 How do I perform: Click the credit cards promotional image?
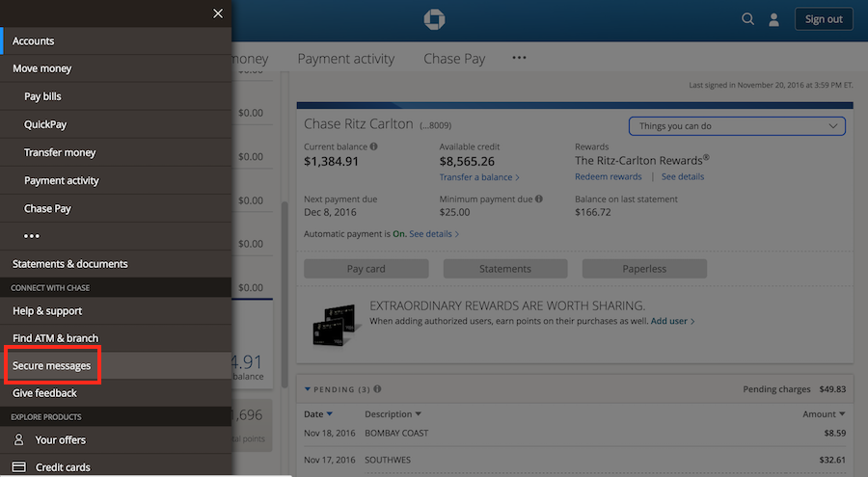pyautogui.click(x=335, y=325)
